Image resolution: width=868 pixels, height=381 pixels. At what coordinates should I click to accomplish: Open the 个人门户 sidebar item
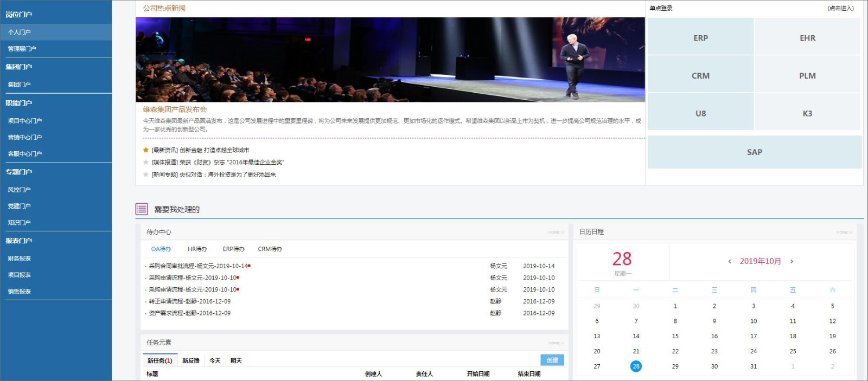pos(56,32)
